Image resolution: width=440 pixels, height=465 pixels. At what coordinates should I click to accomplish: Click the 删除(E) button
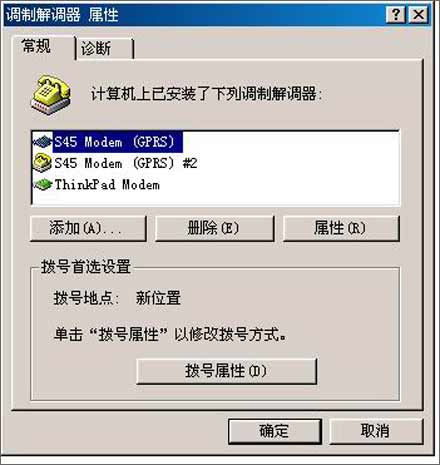click(x=215, y=229)
